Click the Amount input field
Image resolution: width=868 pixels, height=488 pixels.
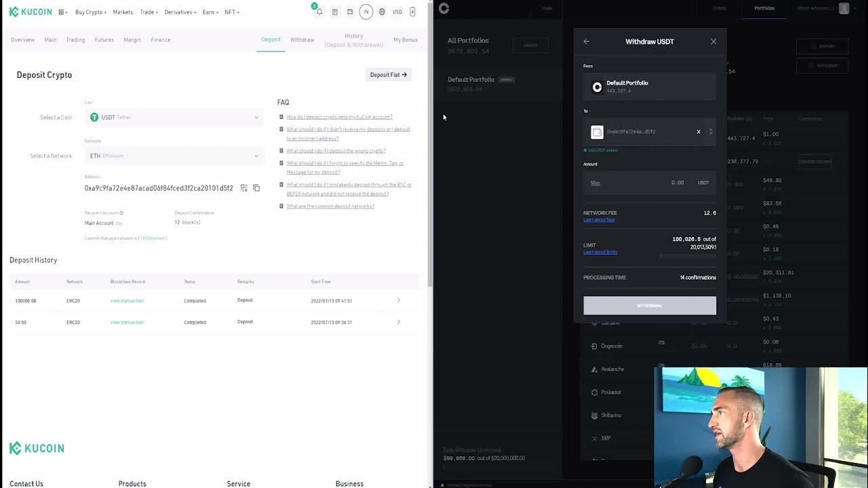[x=650, y=182]
